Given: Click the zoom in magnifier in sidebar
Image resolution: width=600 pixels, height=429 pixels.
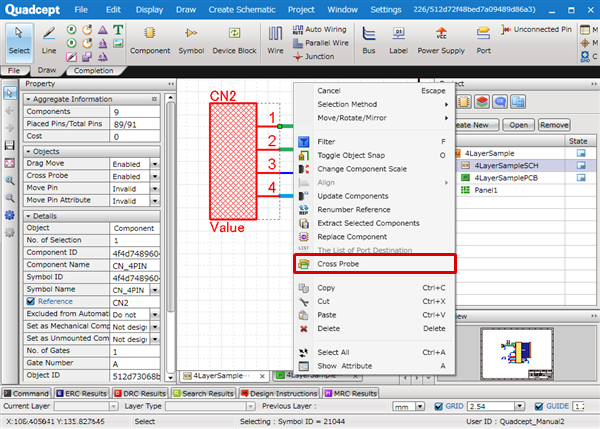Looking at the screenshot, I should (x=10, y=180).
